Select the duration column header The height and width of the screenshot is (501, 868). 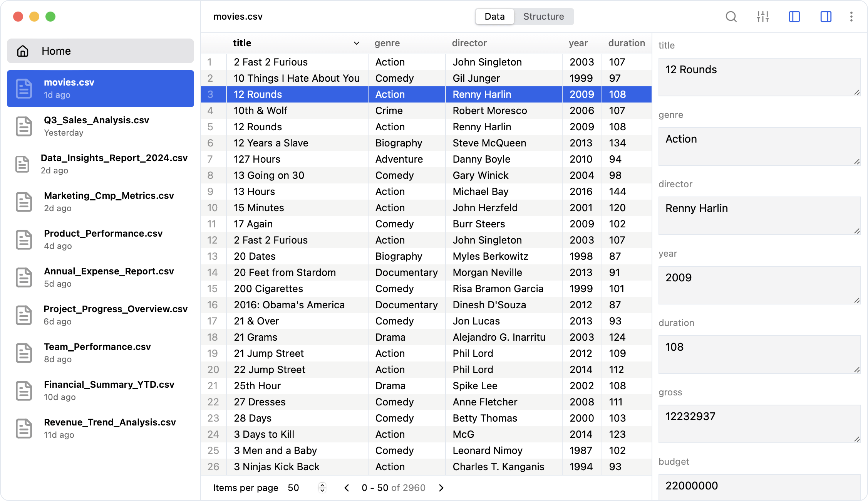tap(627, 43)
